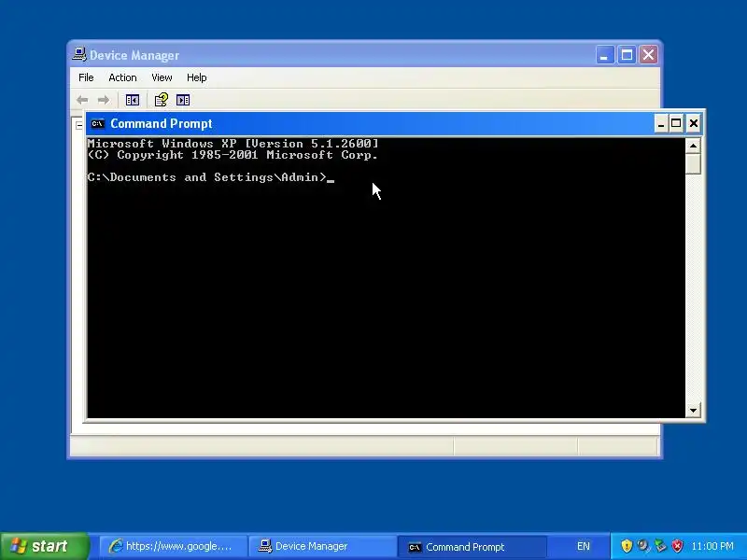Open the Action menu in Device Manager
The image size is (747, 560).
coord(122,77)
